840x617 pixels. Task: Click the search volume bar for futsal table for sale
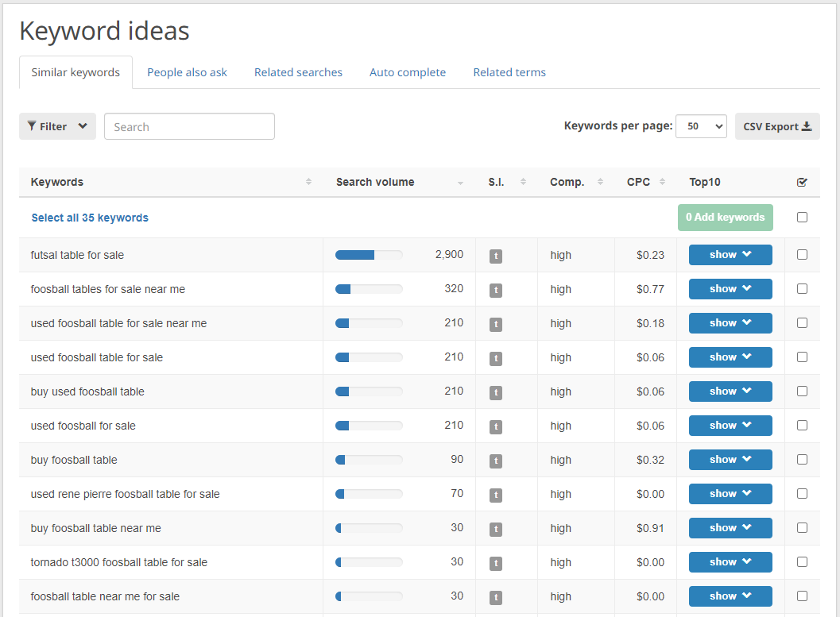point(369,254)
